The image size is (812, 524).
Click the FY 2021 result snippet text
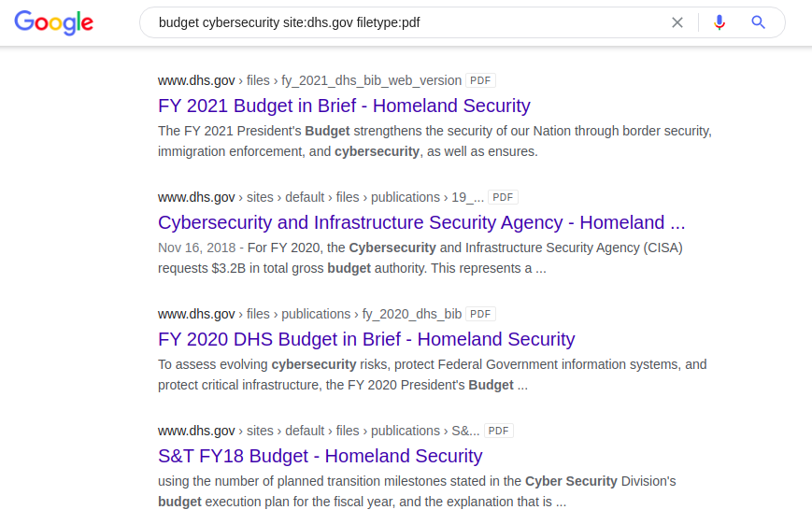434,141
